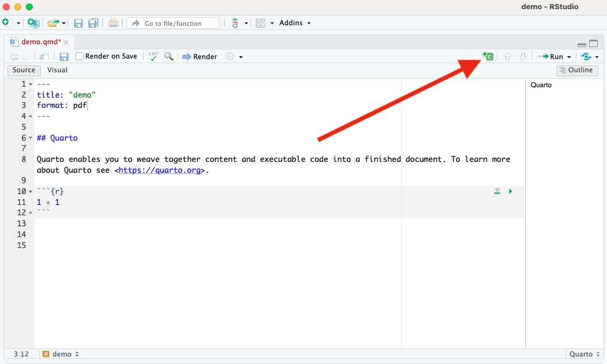
Task: Click the Go to file/function field
Action: coord(173,24)
